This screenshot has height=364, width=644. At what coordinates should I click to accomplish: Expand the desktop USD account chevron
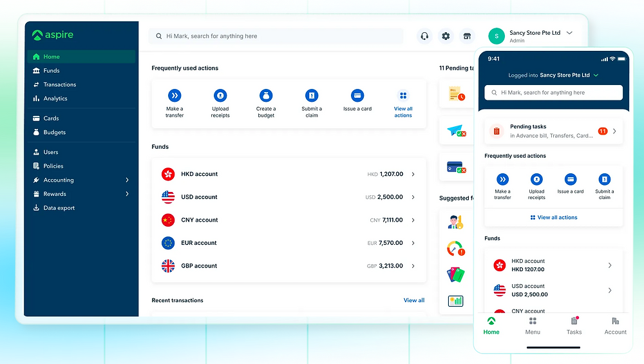(x=413, y=197)
